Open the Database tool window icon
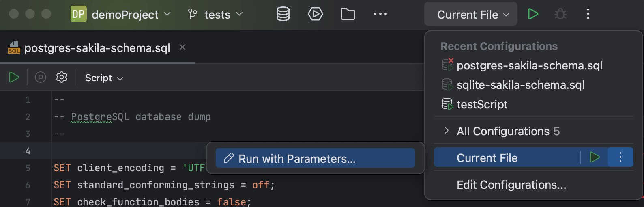 point(283,14)
